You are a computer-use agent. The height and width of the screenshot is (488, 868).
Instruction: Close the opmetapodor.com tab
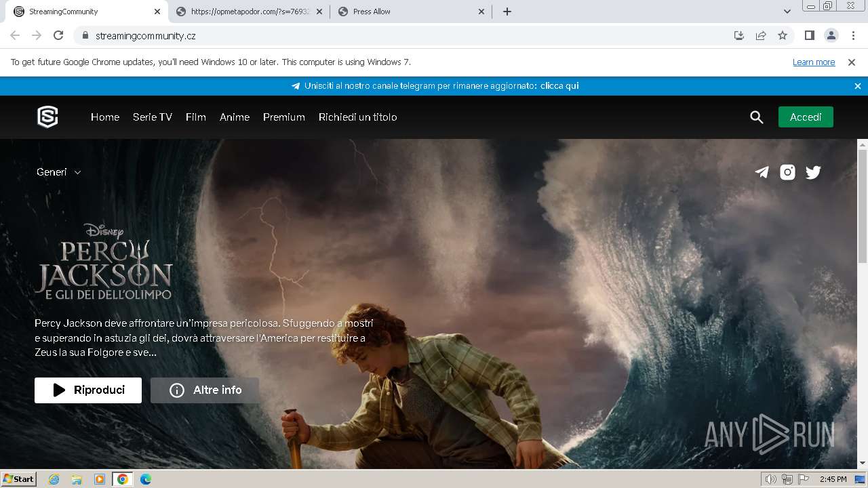(x=319, y=12)
